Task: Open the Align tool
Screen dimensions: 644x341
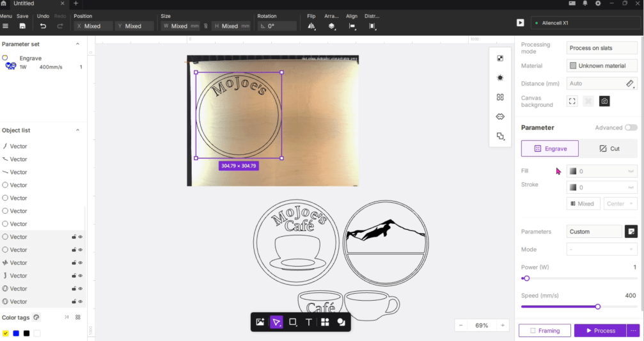Action: 352,26
